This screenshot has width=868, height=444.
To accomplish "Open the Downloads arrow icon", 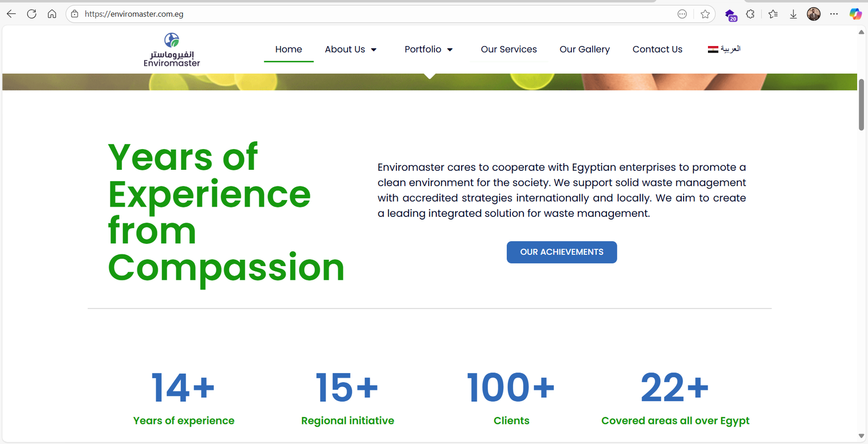I will coord(793,14).
